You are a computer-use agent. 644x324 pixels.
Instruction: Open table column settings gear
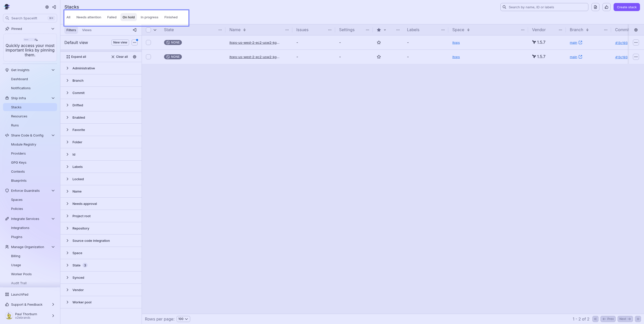click(x=636, y=30)
